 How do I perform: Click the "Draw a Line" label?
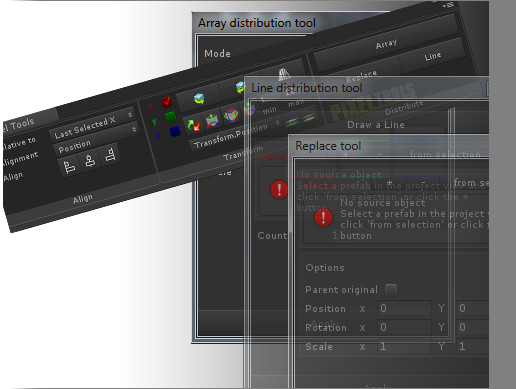tap(376, 125)
